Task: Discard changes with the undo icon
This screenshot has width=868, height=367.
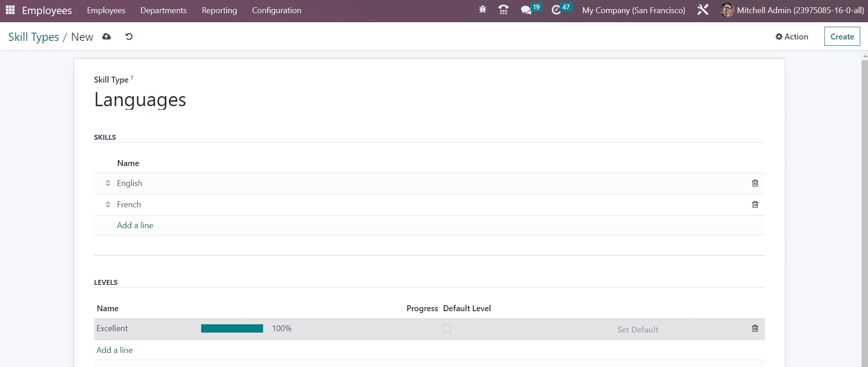Action: [129, 37]
